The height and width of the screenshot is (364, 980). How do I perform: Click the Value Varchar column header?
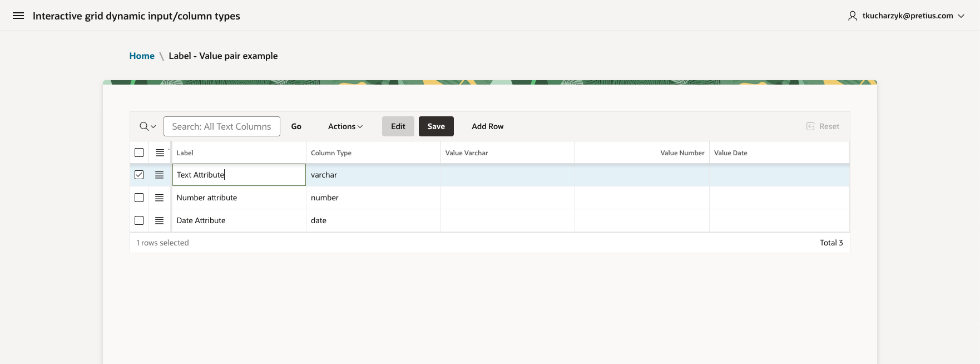(x=467, y=153)
